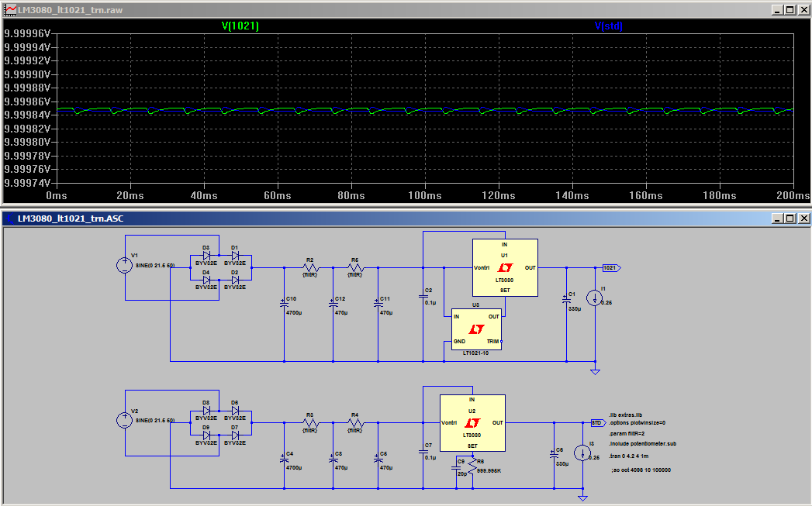812x506 pixels.
Task: Minimize the schematic .ASC window
Action: [778, 219]
